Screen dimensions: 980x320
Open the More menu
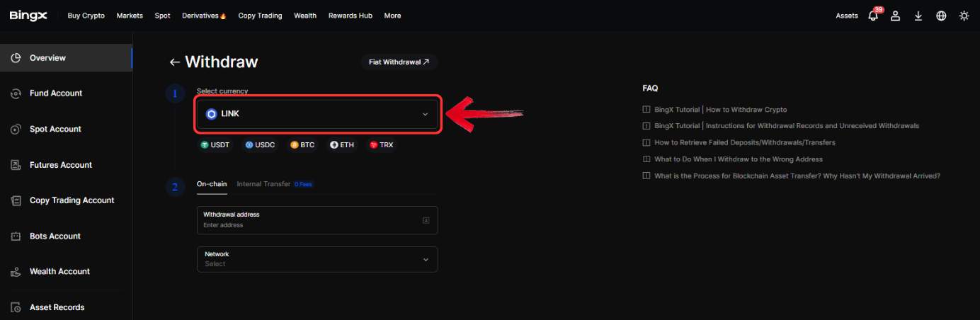392,16
